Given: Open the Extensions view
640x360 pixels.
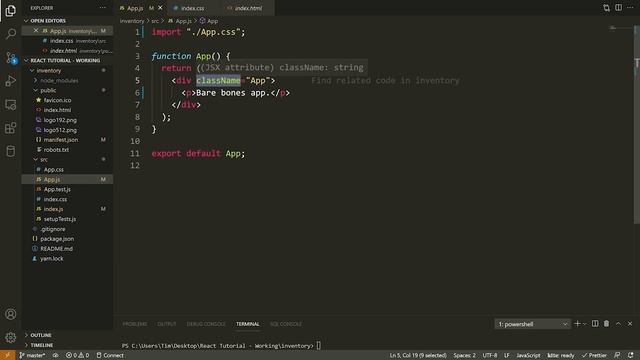Looking at the screenshot, I should 11,128.
